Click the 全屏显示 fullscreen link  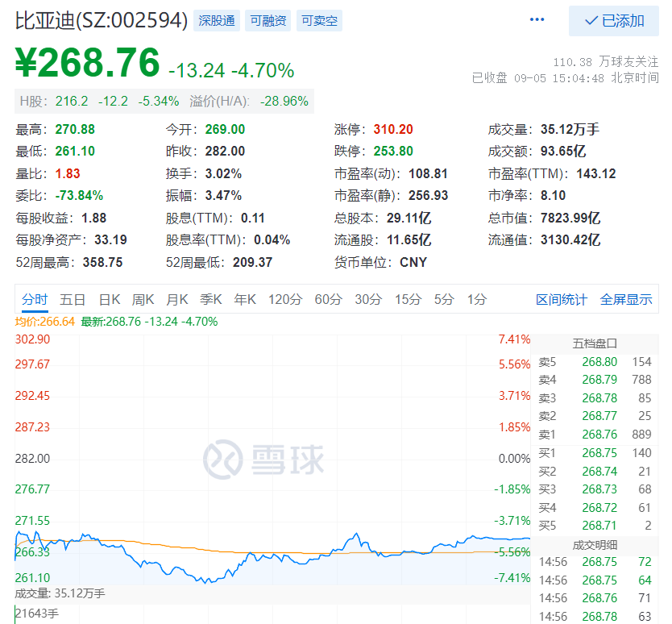626,299
